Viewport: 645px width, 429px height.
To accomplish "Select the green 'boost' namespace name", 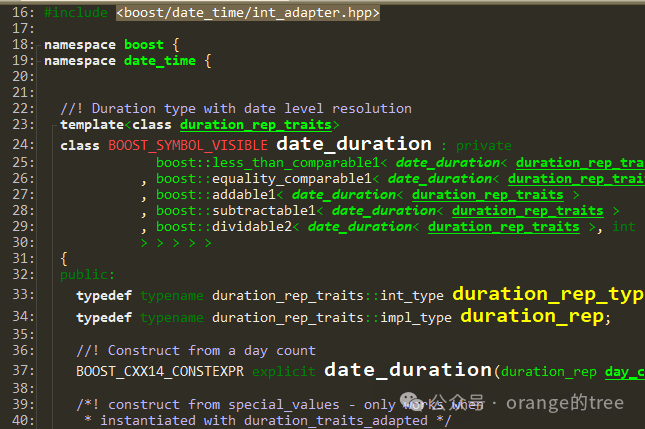I will pyautogui.click(x=144, y=44).
